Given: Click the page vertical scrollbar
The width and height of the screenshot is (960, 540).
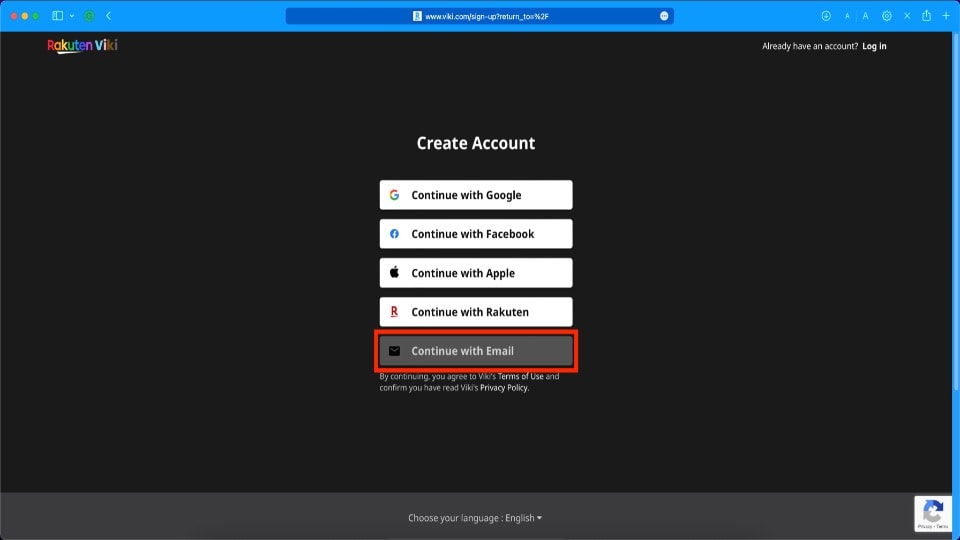Looking at the screenshot, I should (x=956, y=210).
